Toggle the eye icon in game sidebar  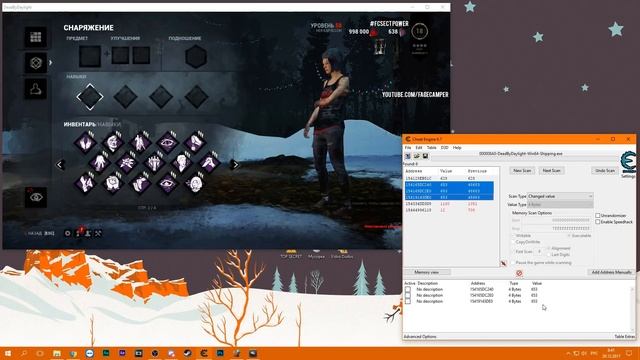point(36,198)
